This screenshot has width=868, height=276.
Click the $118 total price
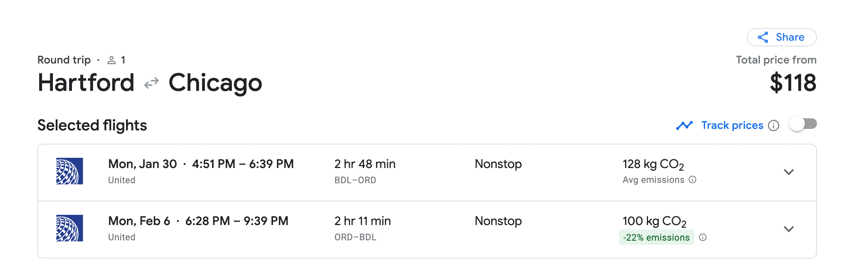tap(793, 83)
